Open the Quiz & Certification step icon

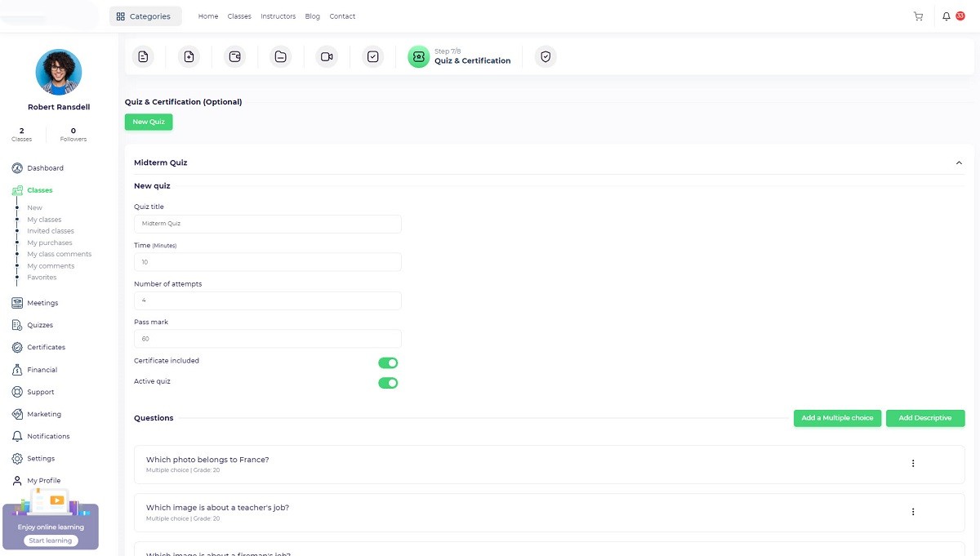(418, 57)
